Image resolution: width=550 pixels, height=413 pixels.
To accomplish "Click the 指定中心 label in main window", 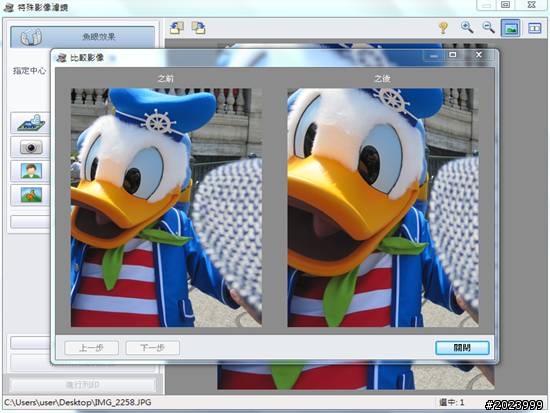I will click(x=29, y=71).
